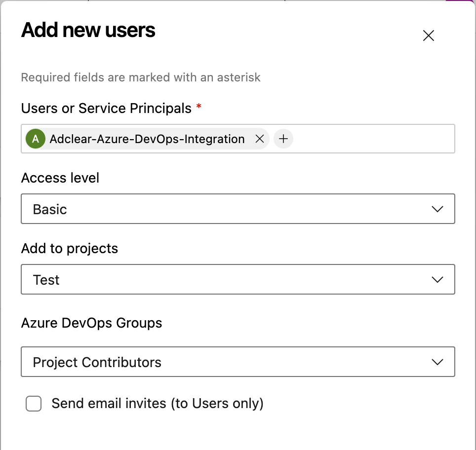476x450 pixels.
Task: Click the chevron on the Access level selector
Action: point(437,209)
